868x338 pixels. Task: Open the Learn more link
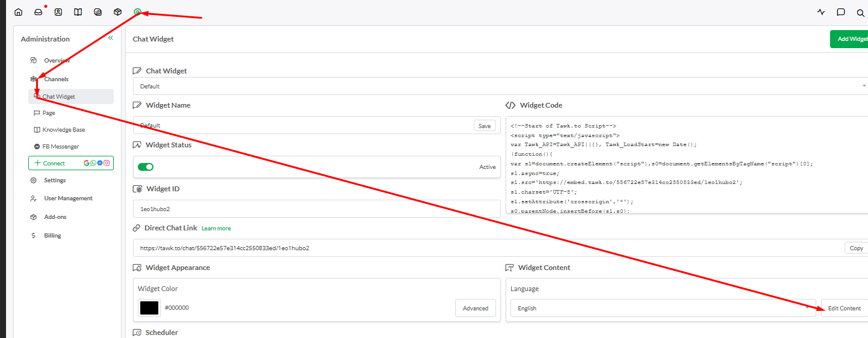(x=216, y=229)
